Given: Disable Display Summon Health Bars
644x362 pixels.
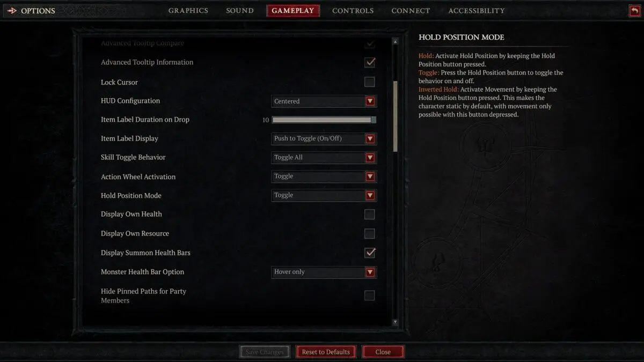Looking at the screenshot, I should pos(370,253).
